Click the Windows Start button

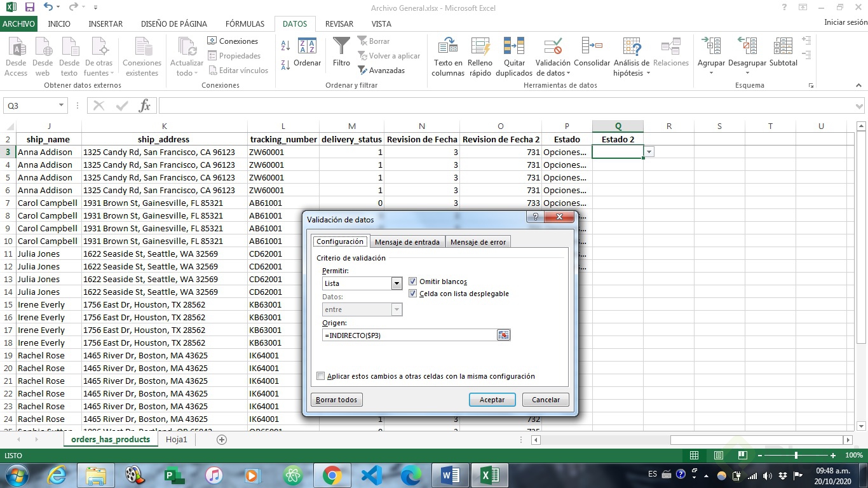16,475
